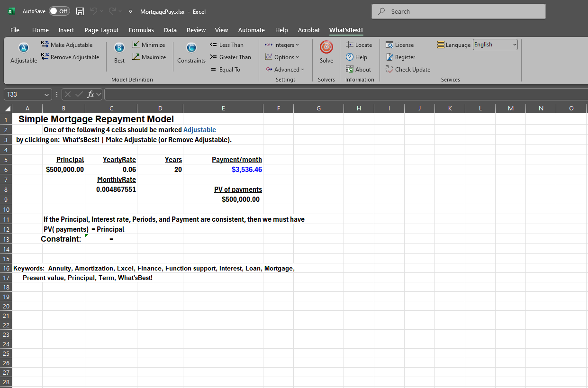Select the MonthlyRate cell 0.004867551
This screenshot has height=388, width=588.
(111, 189)
